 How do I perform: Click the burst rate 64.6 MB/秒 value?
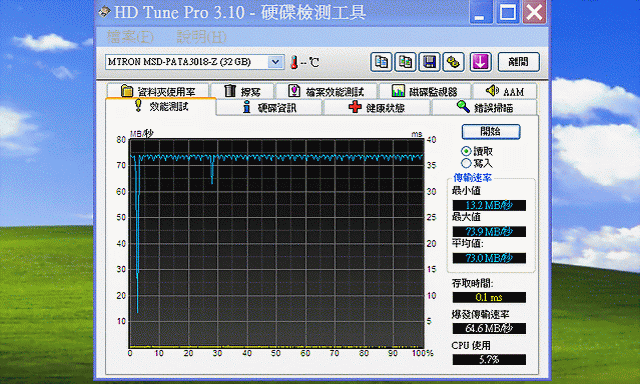tap(489, 329)
